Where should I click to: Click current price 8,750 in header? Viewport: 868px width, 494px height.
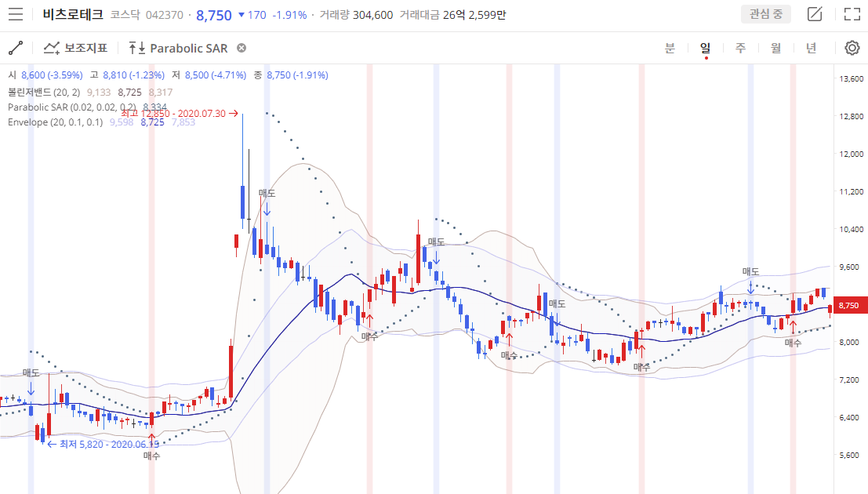click(x=214, y=15)
